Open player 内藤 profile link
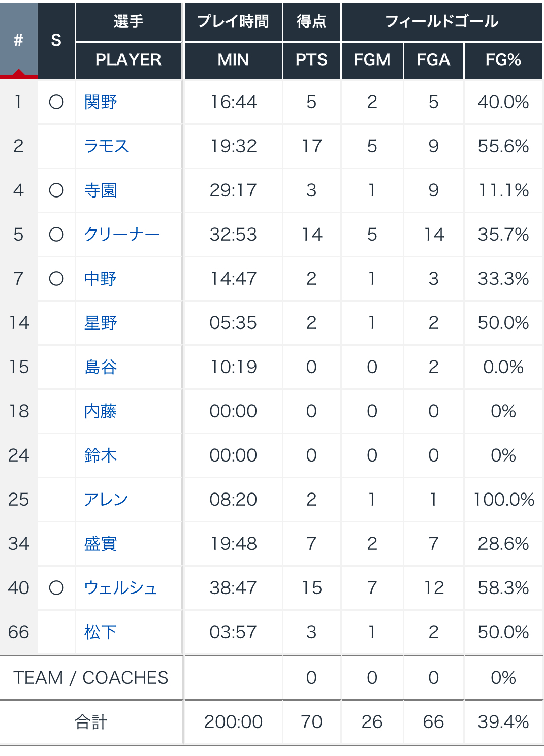544x756 pixels. pyautogui.click(x=101, y=411)
